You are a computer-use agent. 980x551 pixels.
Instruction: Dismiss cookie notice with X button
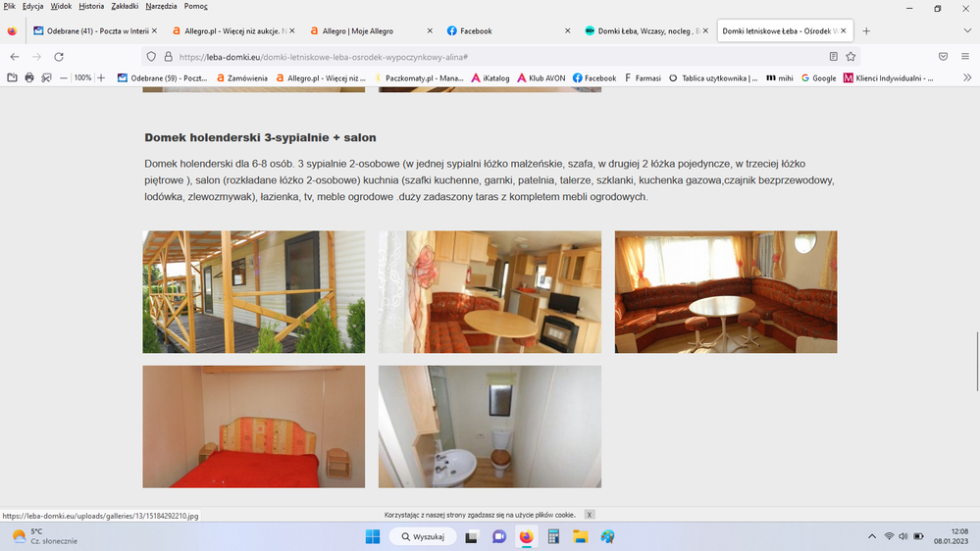pyautogui.click(x=590, y=514)
